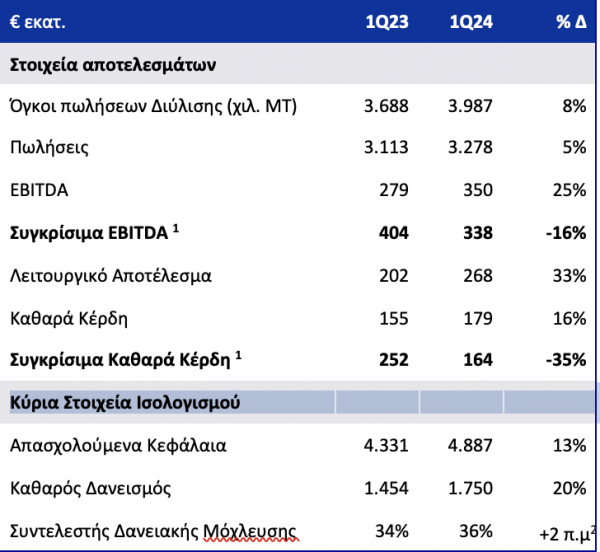Click the 350 EBITDA value
Viewport: 600px width, 552px height.
[x=478, y=190]
